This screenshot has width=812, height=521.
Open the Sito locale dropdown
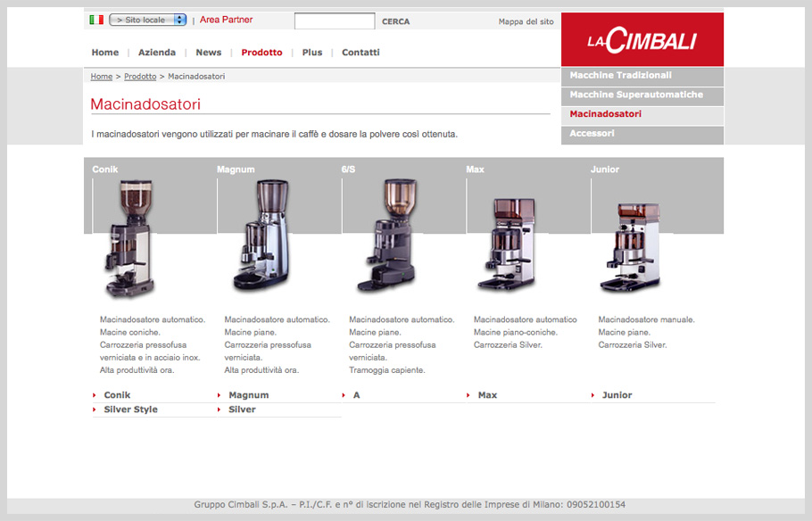point(147,20)
